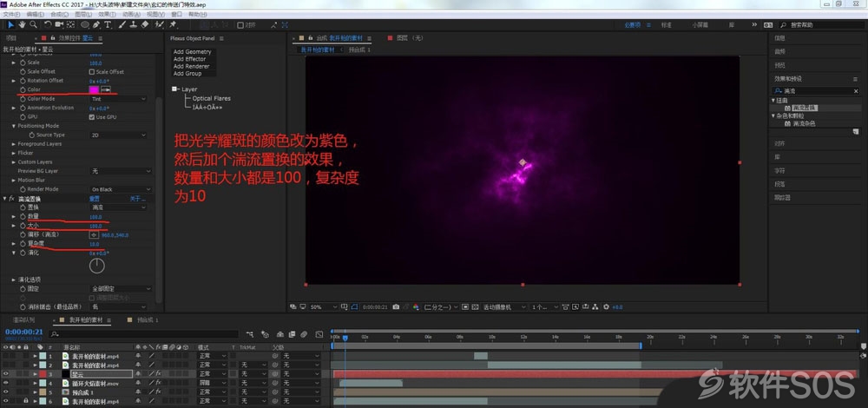Expand the Custom Layers property group

coord(13,162)
